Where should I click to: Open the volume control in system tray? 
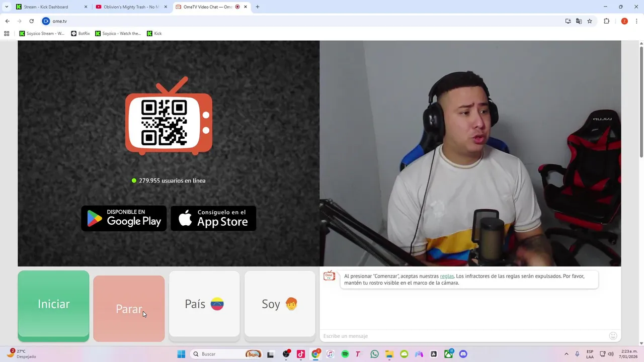coord(611,354)
